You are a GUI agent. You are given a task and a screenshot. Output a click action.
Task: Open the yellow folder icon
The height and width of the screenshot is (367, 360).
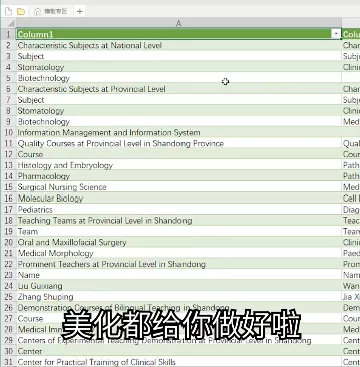tap(21, 12)
